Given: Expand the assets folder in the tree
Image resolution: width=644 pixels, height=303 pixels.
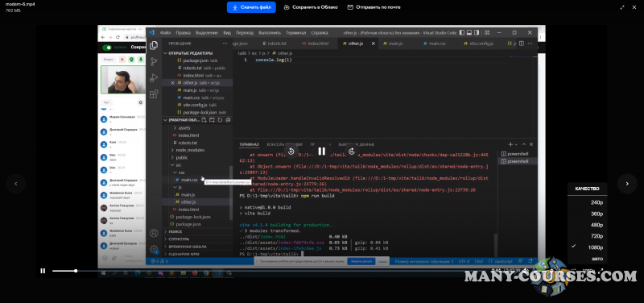Looking at the screenshot, I should pyautogui.click(x=184, y=128).
